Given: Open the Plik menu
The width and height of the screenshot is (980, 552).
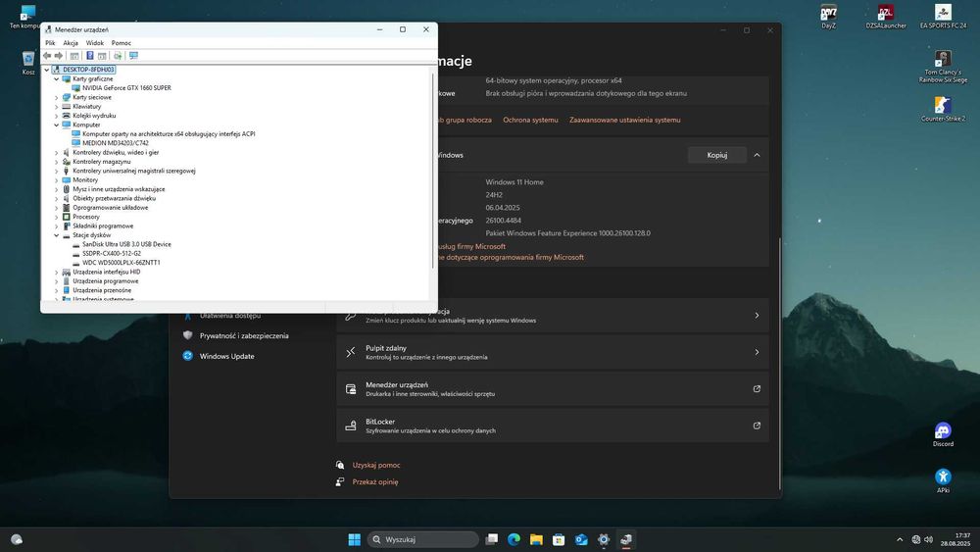Looking at the screenshot, I should pyautogui.click(x=50, y=43).
